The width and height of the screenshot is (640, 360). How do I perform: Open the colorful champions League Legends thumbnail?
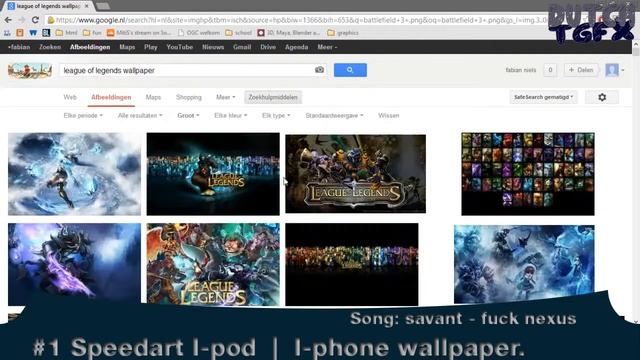click(213, 264)
